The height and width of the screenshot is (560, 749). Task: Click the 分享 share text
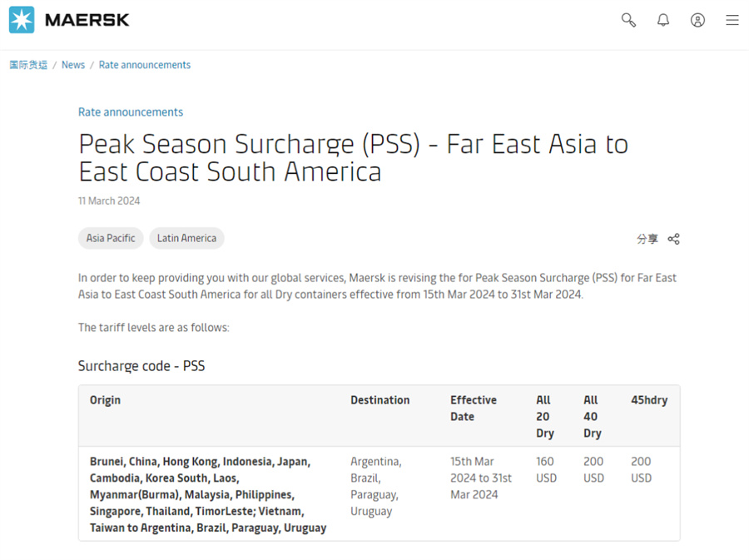647,239
